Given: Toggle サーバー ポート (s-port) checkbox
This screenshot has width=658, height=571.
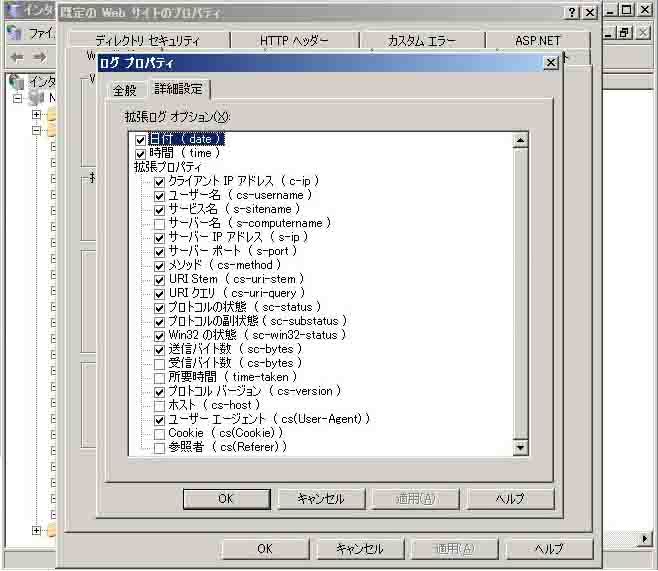Looking at the screenshot, I should point(159,252).
